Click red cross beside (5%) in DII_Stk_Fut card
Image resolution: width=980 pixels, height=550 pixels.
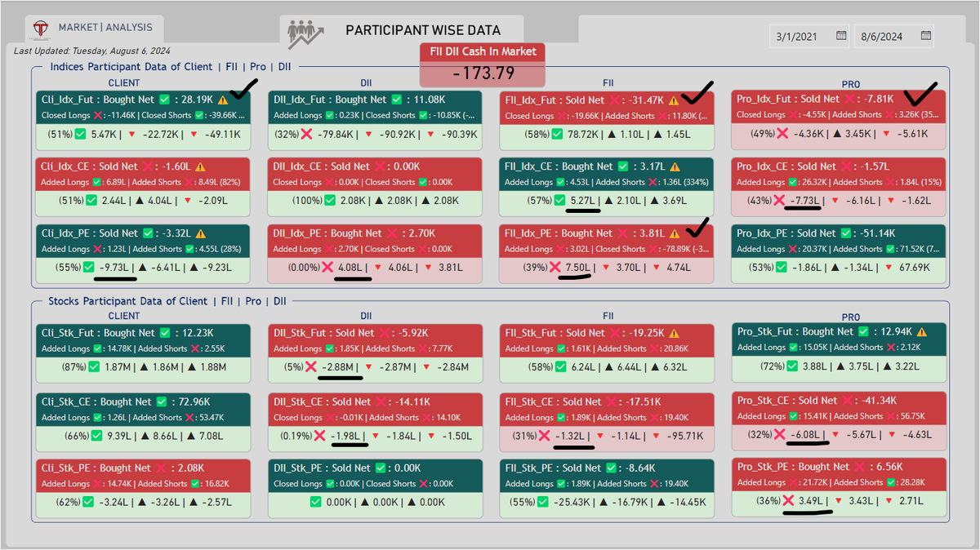[311, 367]
